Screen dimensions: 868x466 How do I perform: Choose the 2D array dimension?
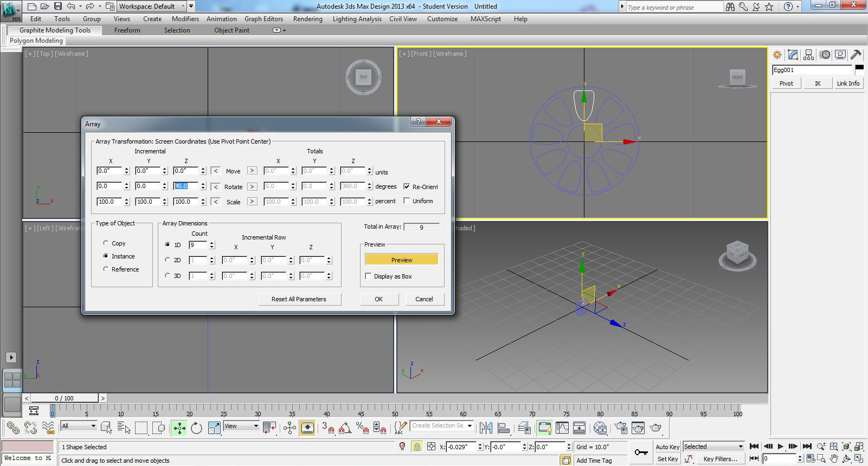point(168,260)
